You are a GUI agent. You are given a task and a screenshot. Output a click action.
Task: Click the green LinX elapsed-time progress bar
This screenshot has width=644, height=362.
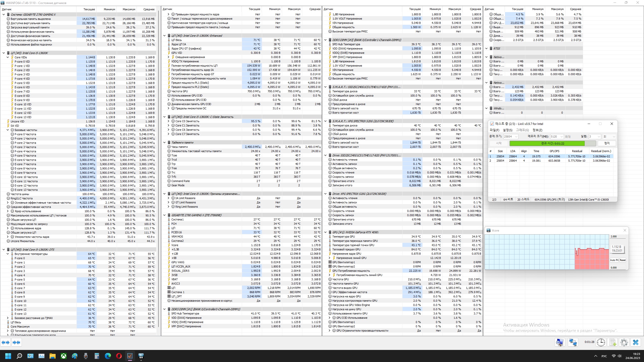point(547,143)
